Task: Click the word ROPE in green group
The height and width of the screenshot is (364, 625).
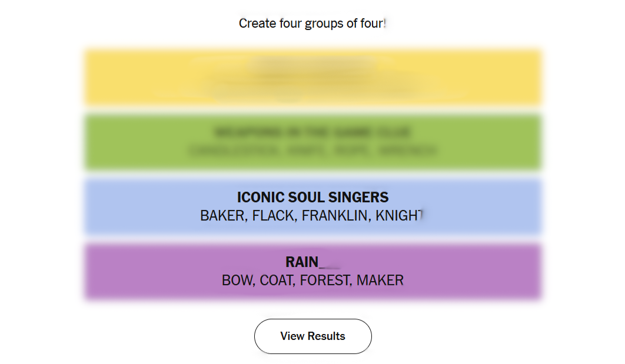Action: [x=353, y=151]
